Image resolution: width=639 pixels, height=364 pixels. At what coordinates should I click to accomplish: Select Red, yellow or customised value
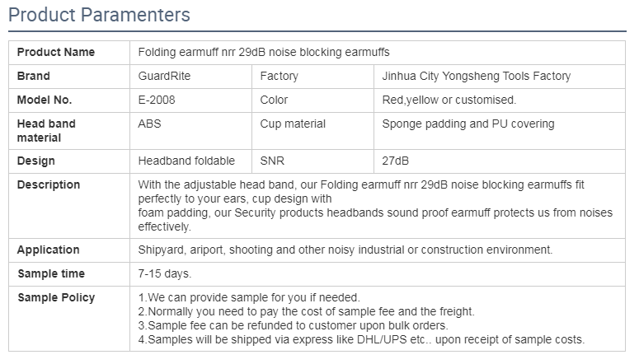449,100
